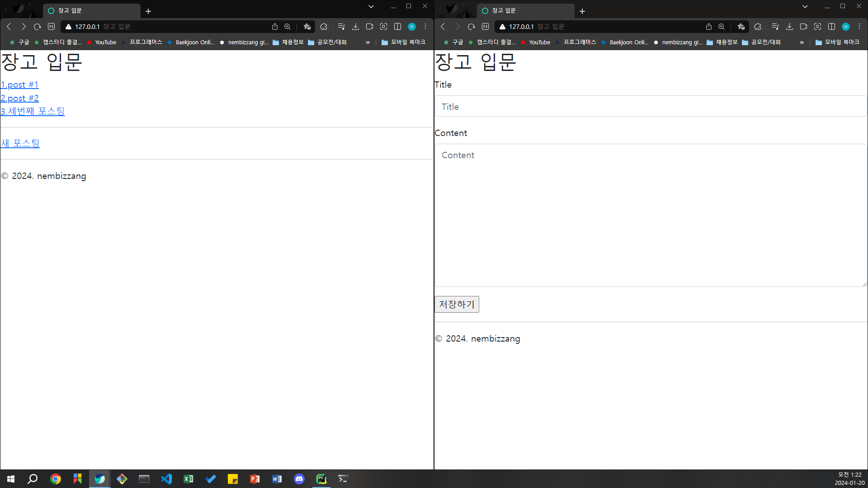The width and height of the screenshot is (868, 488).
Task: Open a new tab in the left browser
Action: [x=148, y=11]
